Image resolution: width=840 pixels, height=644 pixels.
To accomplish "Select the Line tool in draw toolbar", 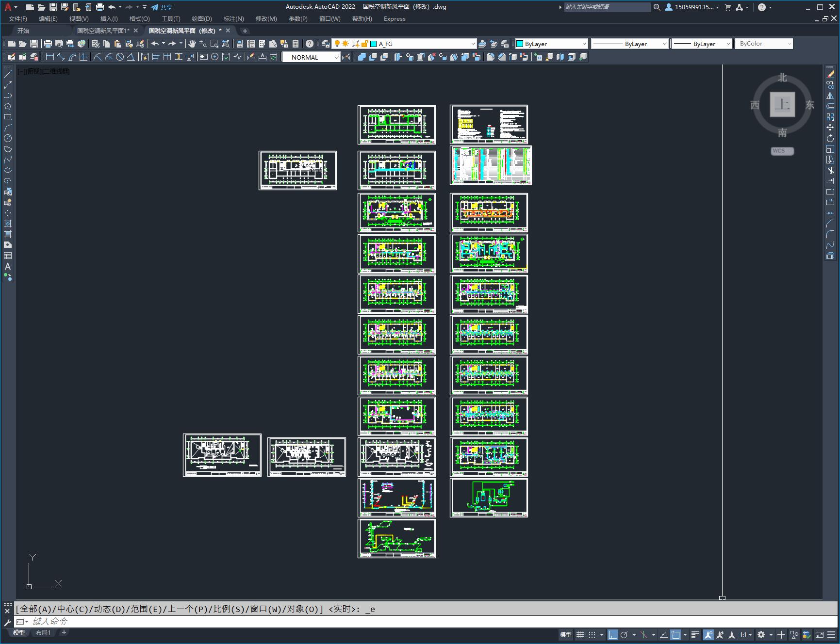I will click(x=8, y=74).
